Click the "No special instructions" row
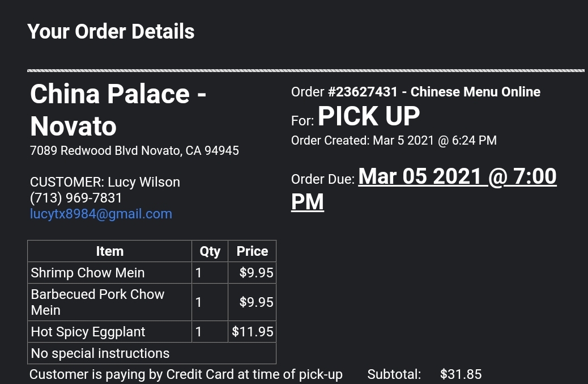Screen dimensions: 588x384 [x=100, y=353]
